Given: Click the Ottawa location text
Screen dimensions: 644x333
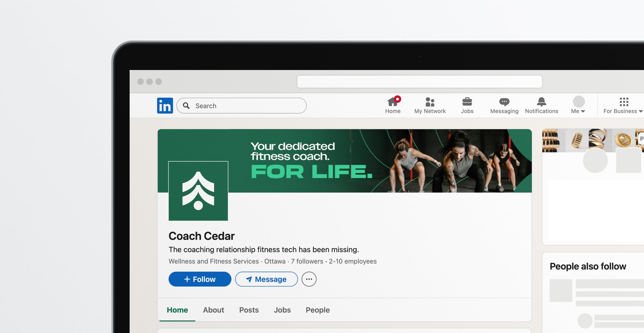Looking at the screenshot, I should point(275,261).
